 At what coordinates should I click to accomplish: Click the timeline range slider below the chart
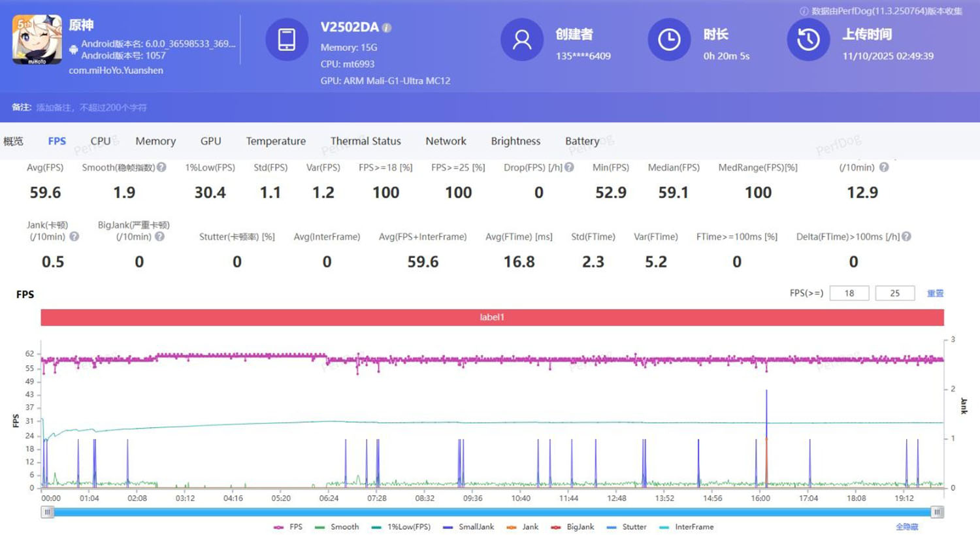490,512
